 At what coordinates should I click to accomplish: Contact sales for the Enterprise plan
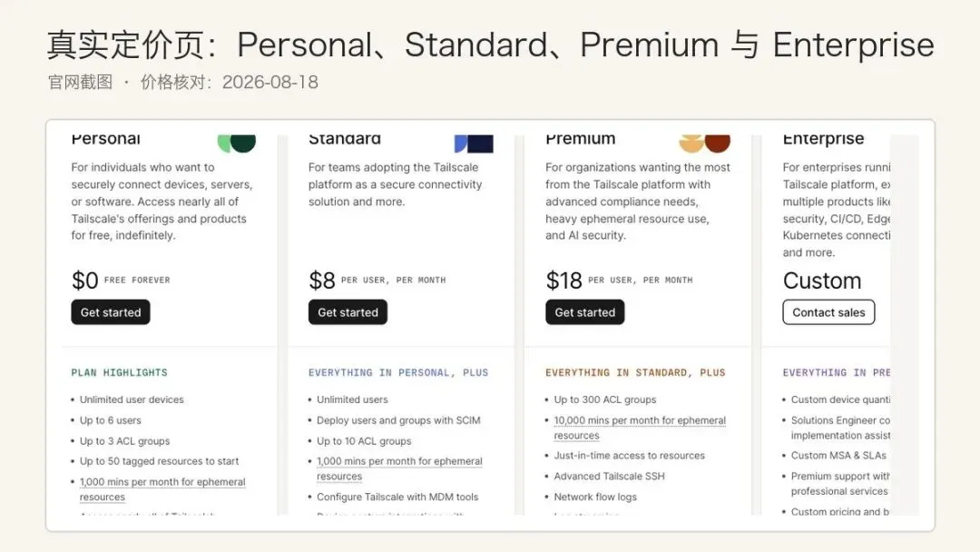click(828, 312)
